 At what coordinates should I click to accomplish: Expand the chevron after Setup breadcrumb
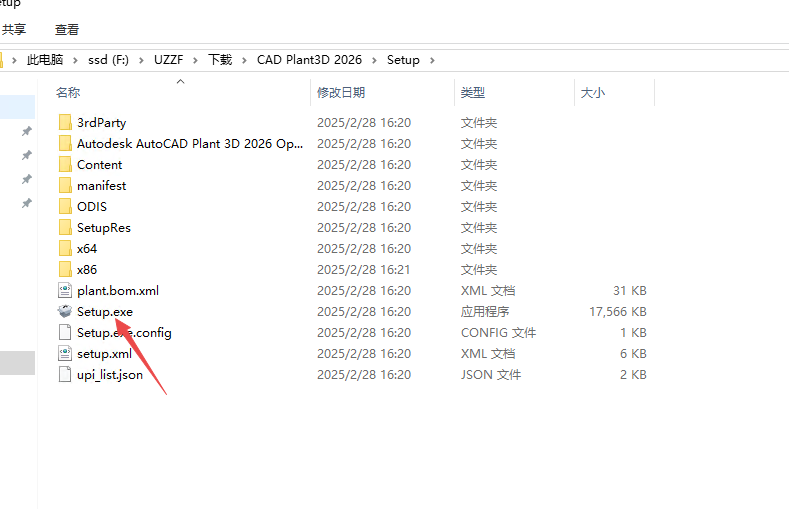[432, 60]
